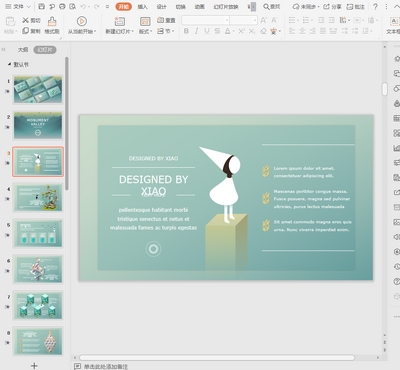This screenshot has width=400, height=370.
Task: Click the Share (分享) button
Action: [332, 7]
